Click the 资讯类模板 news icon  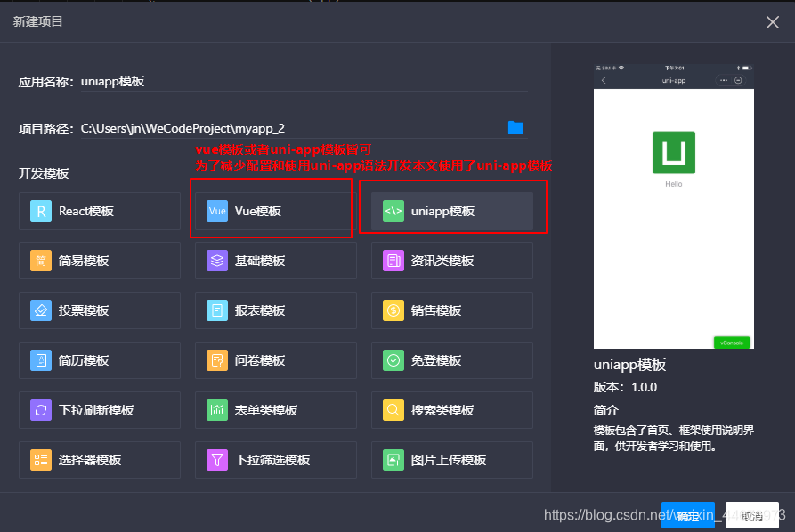click(393, 261)
